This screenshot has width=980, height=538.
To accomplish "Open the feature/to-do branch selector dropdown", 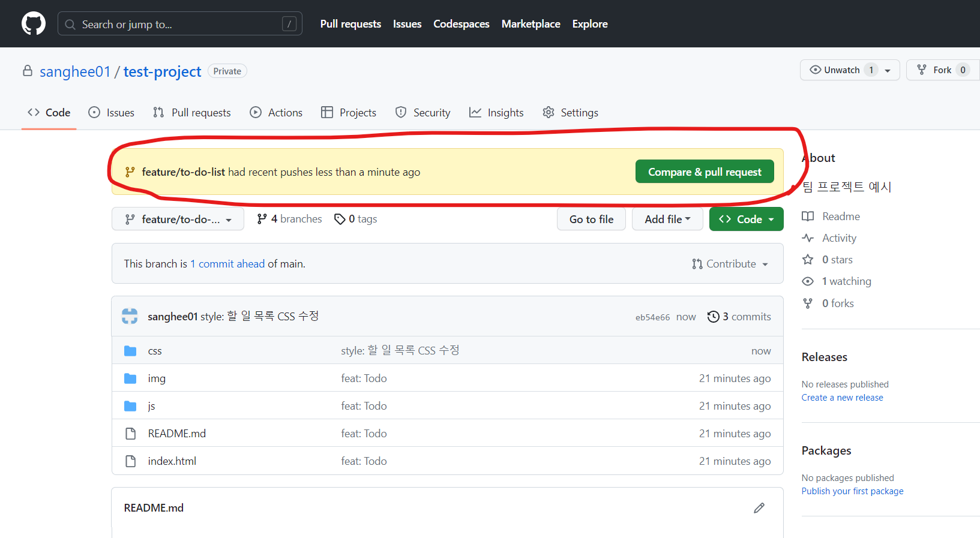I will (x=178, y=219).
